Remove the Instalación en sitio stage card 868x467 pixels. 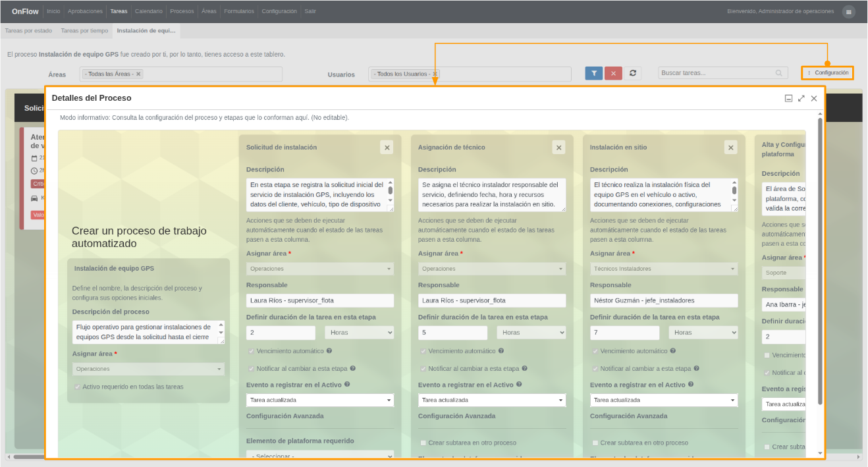(731, 148)
